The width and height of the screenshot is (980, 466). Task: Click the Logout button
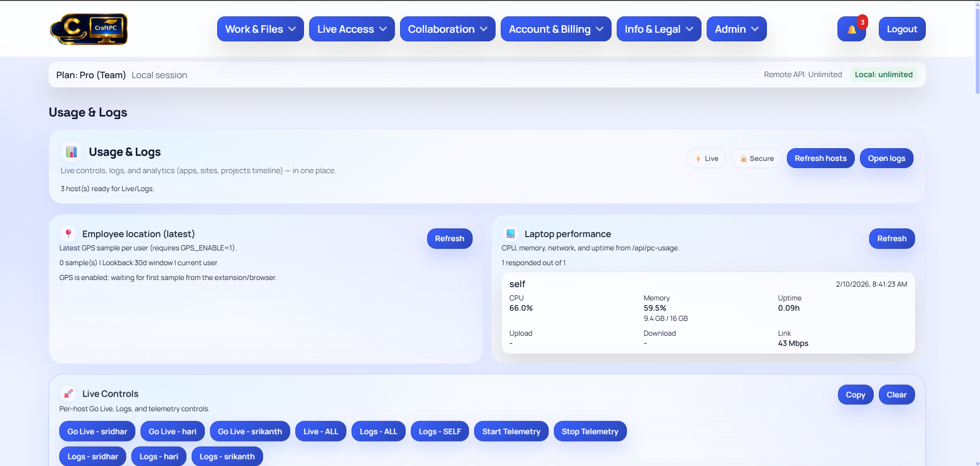[902, 29]
